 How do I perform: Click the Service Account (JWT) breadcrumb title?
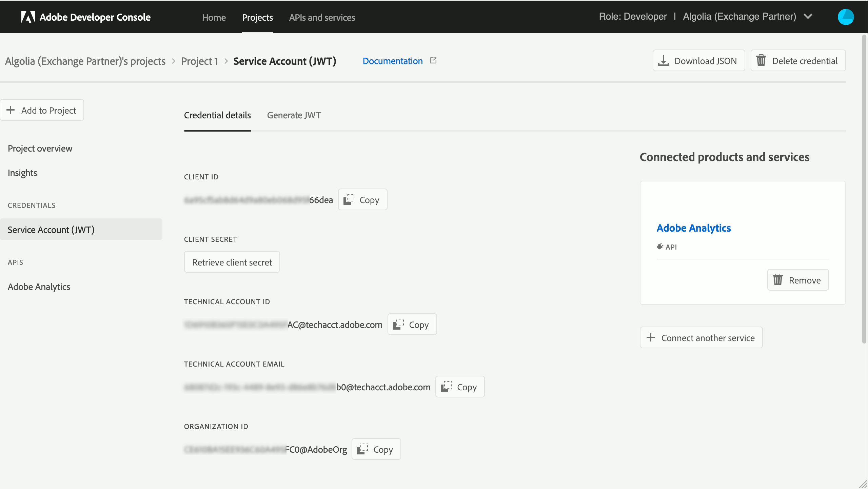[x=284, y=61]
